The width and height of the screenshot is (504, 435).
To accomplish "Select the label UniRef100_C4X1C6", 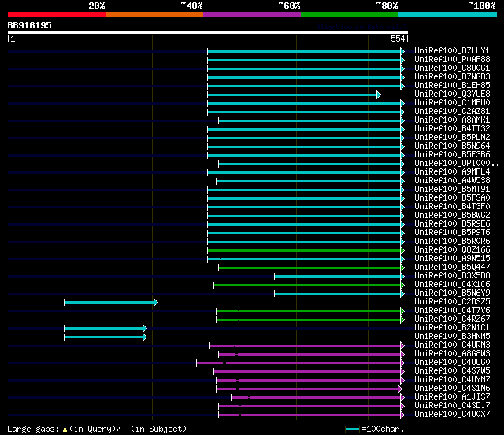I will [452, 285].
